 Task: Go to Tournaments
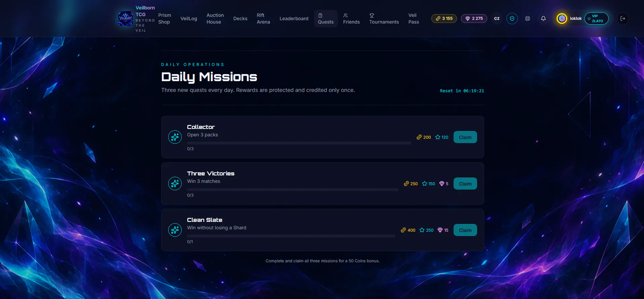(384, 19)
